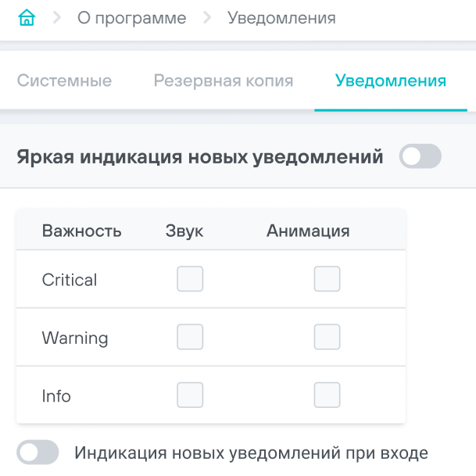Tick the Info animation checkbox
This screenshot has height=476, width=476.
(x=327, y=395)
